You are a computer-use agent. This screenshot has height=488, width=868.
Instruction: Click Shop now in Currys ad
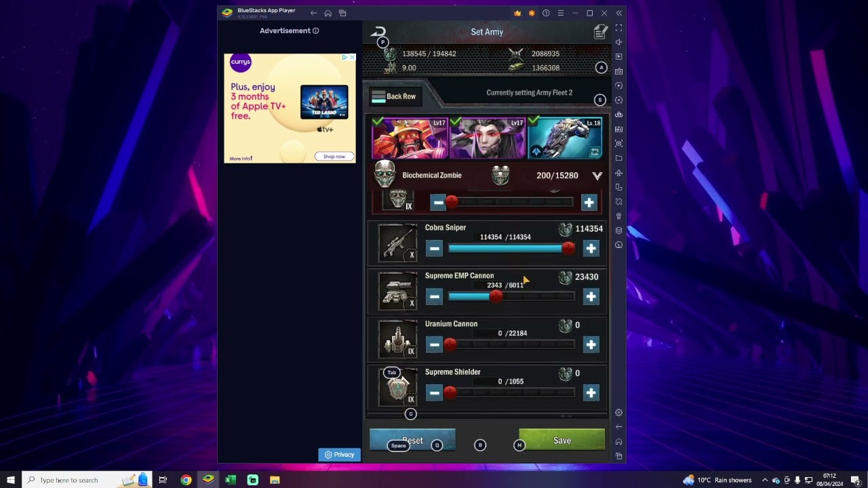[x=334, y=157]
